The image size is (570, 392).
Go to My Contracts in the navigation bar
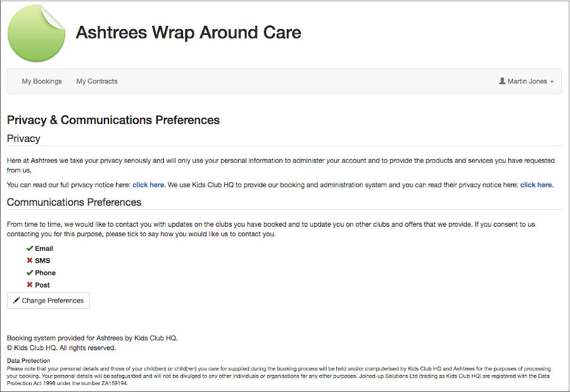pyautogui.click(x=97, y=81)
